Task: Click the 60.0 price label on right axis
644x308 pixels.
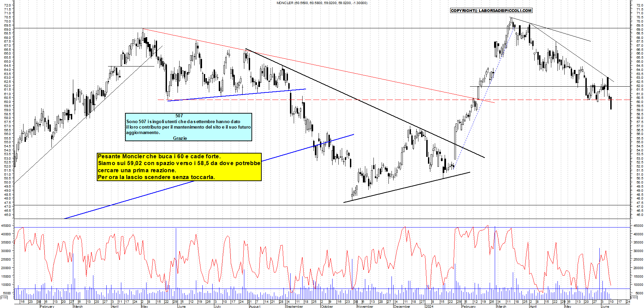Action: click(x=639, y=102)
